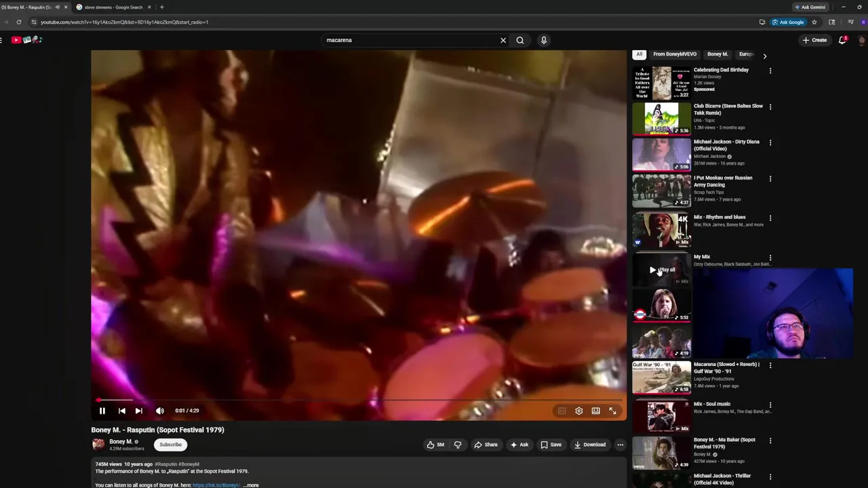This screenshot has width=868, height=488.
Task: Focus the YouTube search box
Action: pyautogui.click(x=410, y=40)
